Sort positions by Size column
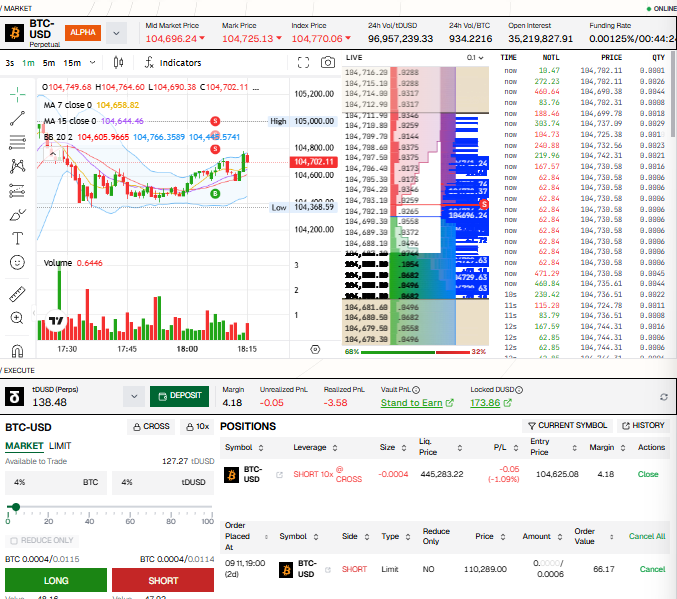The image size is (677, 599). 404,447
